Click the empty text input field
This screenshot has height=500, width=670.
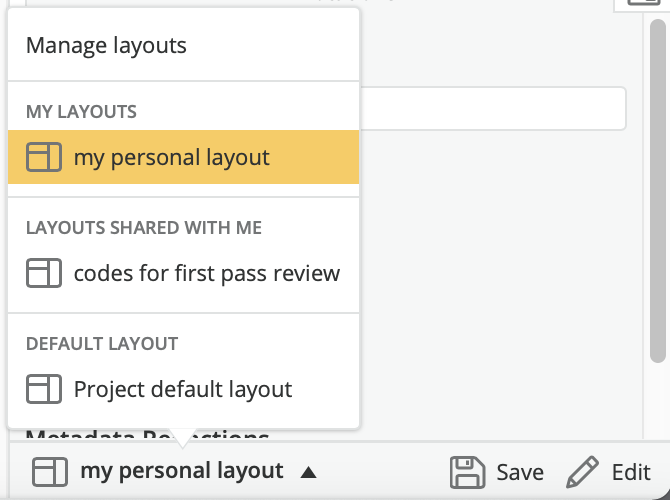pos(494,109)
